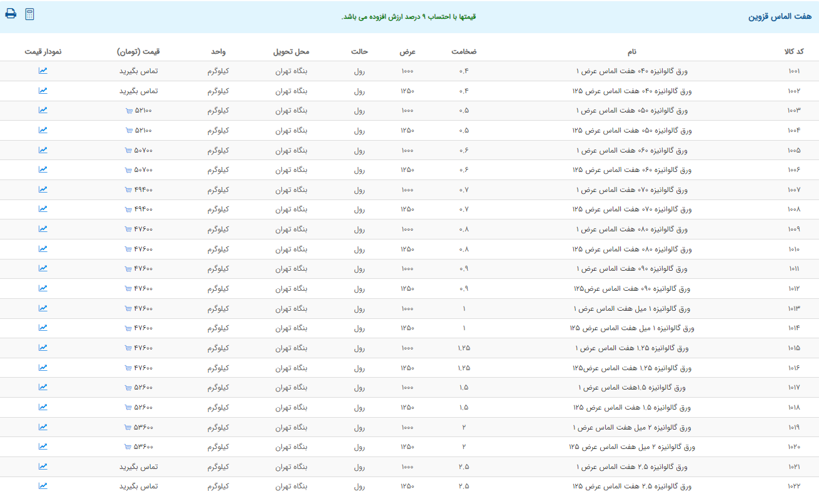The height and width of the screenshot is (504, 819).
Task: Open price chart for product code 1001
Action: (43, 71)
